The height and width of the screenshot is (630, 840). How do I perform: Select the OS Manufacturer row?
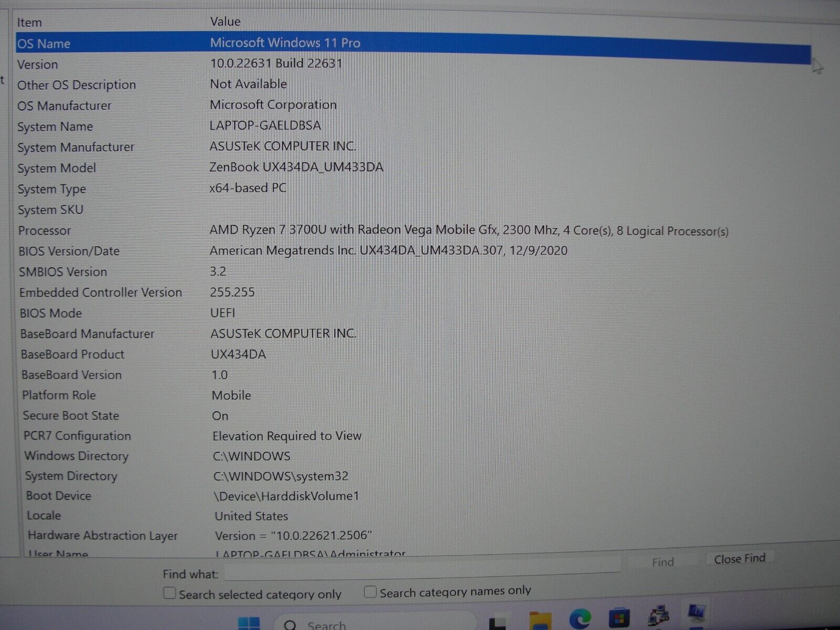pos(413,105)
